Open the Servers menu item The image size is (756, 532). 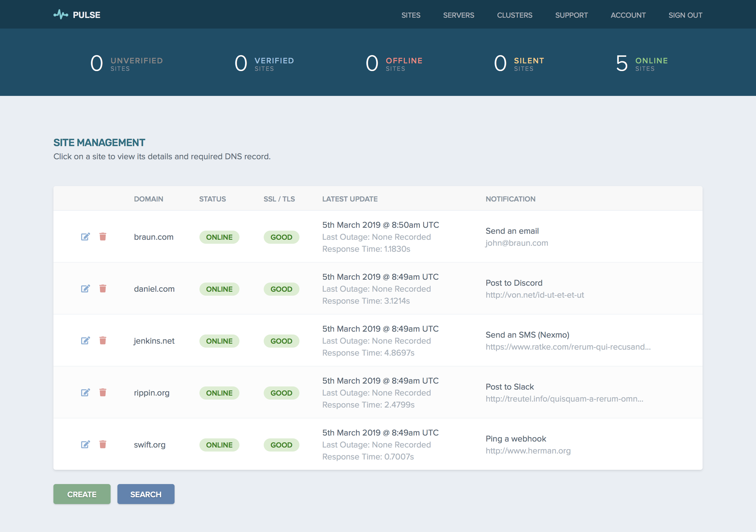point(458,15)
